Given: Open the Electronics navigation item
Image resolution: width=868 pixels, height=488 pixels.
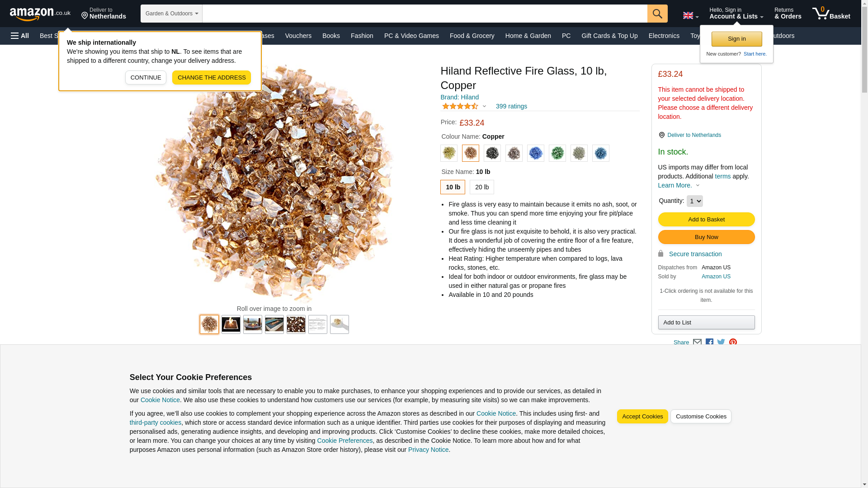Looking at the screenshot, I should (x=664, y=36).
